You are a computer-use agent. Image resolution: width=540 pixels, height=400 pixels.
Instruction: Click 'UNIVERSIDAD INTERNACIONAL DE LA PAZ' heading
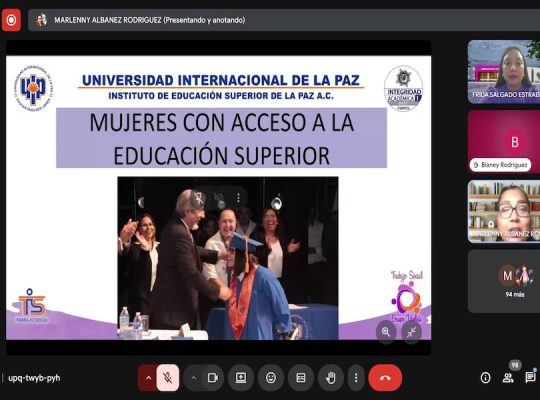point(221,80)
